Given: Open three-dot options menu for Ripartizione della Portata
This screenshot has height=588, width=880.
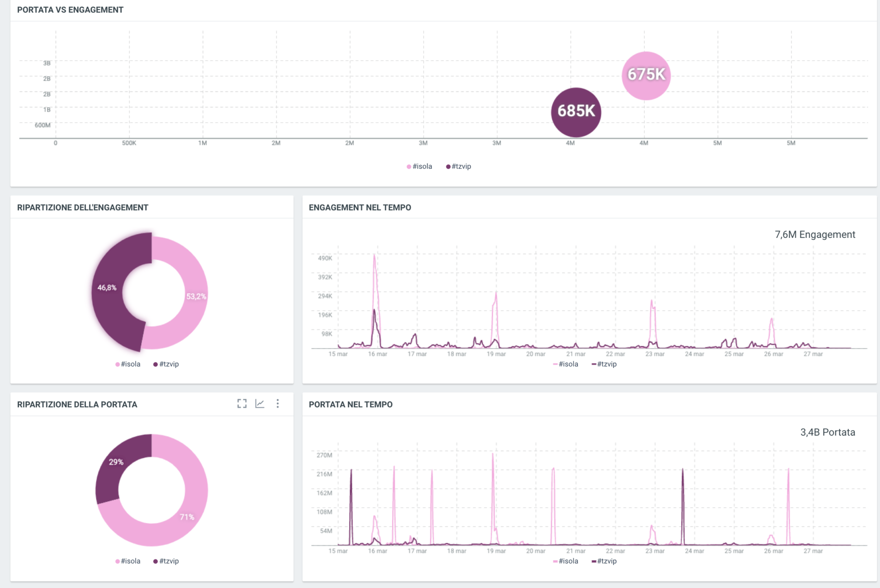Looking at the screenshot, I should 278,403.
